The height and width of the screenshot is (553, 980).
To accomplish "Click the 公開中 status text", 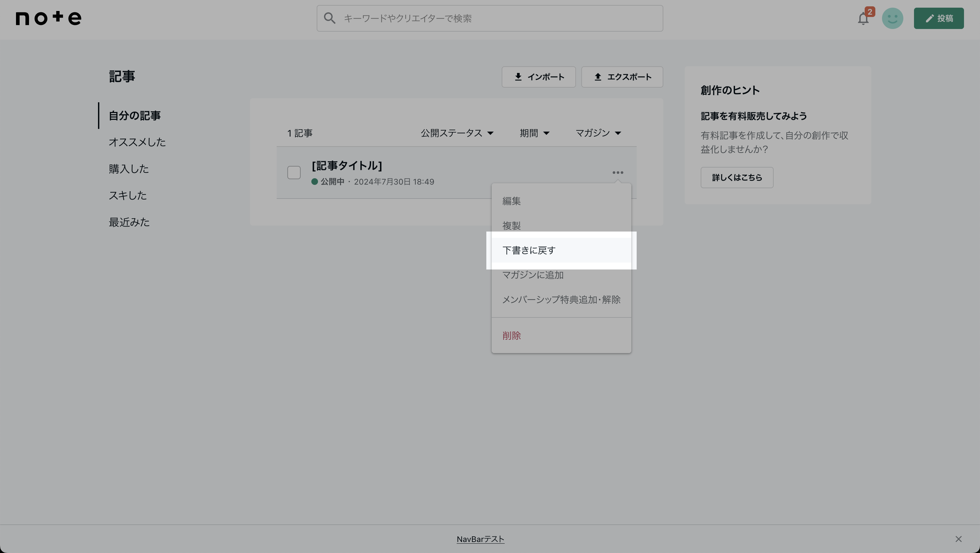I will (x=332, y=182).
